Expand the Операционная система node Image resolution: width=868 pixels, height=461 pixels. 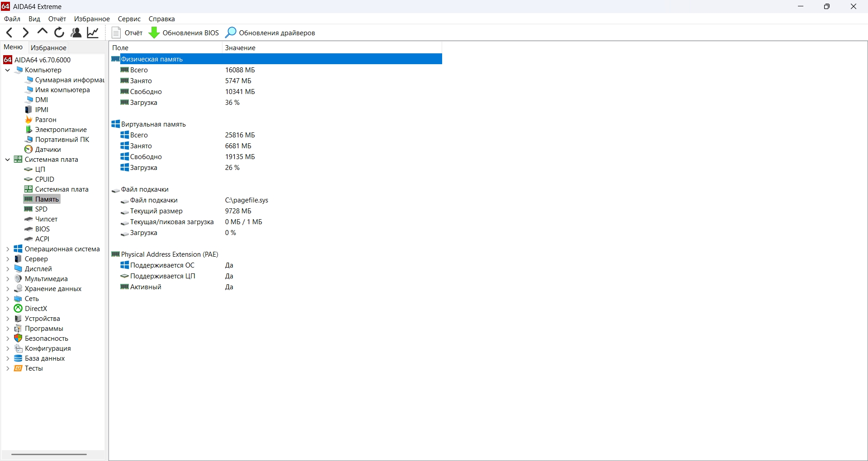coord(8,249)
